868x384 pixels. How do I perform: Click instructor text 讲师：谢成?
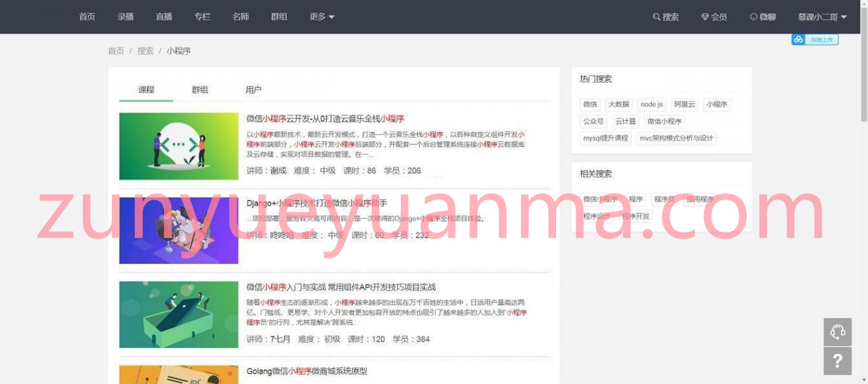(x=267, y=171)
